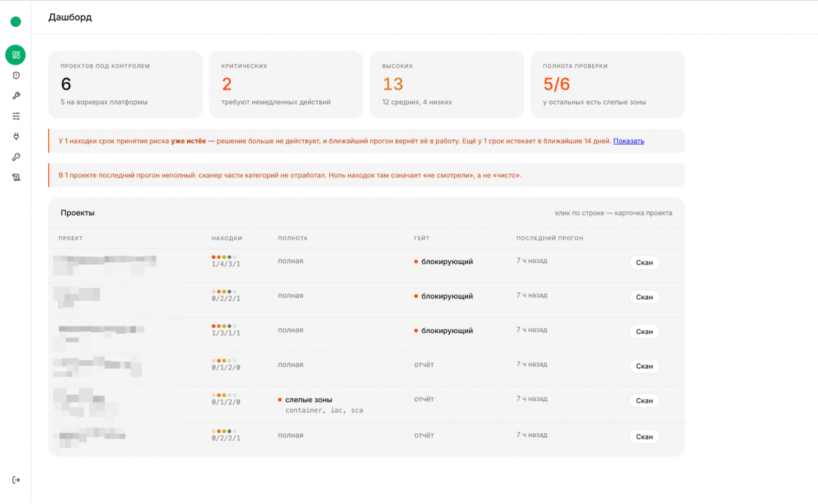
Task: Click блокирующий gate in 1/4/3/1 row
Action: (x=447, y=261)
